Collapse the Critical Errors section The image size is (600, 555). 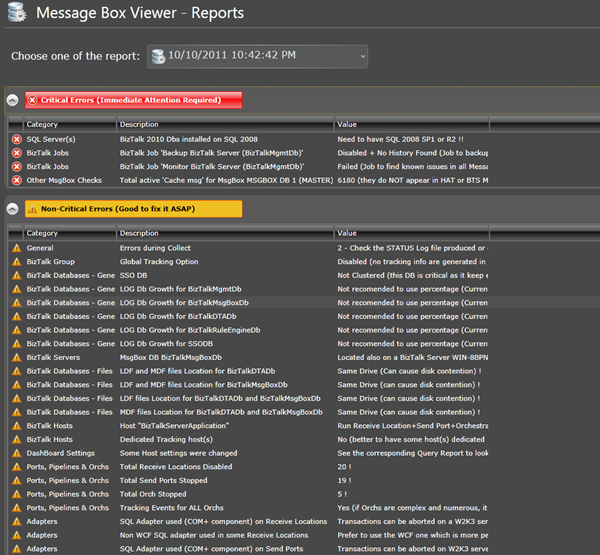point(12,100)
